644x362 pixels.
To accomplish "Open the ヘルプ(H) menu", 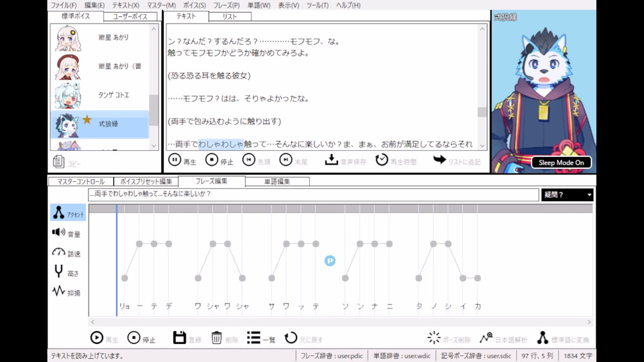I will 348,5.
